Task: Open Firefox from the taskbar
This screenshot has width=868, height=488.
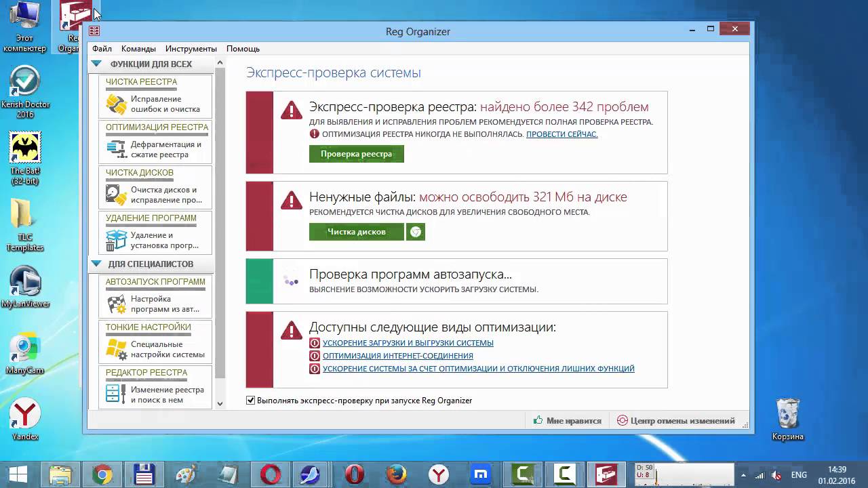Action: pyautogui.click(x=397, y=474)
